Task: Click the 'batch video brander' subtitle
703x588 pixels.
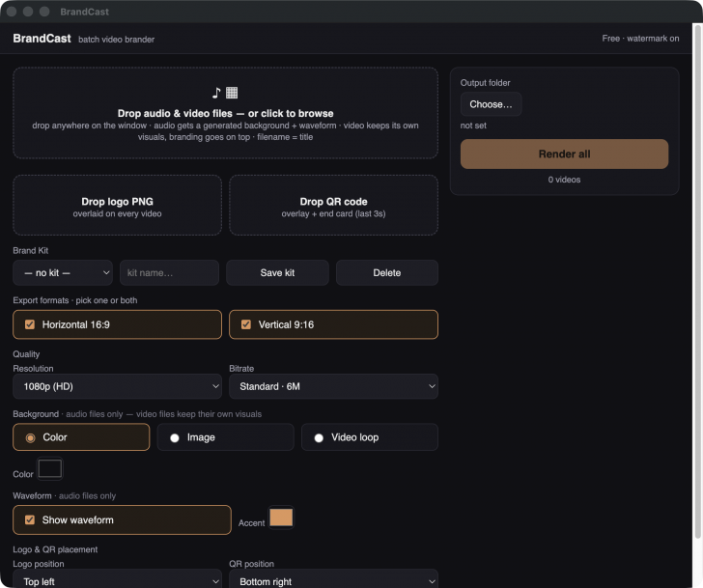Action: [116, 40]
